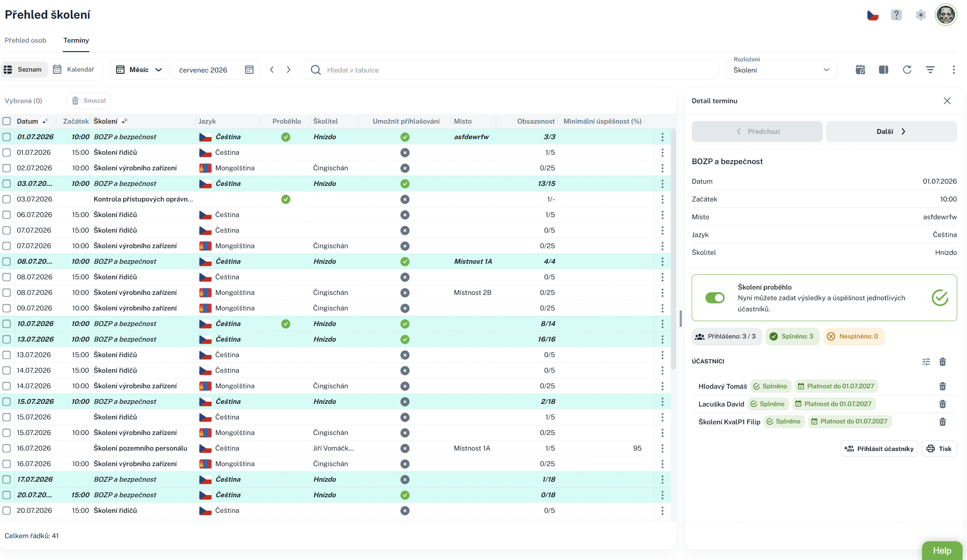Expand the Měsíc period dropdown
Viewport: 967px width, 560px height.
tap(139, 70)
